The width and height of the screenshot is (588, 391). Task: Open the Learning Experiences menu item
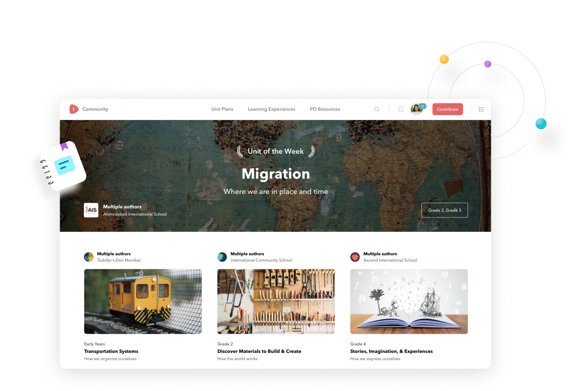271,109
